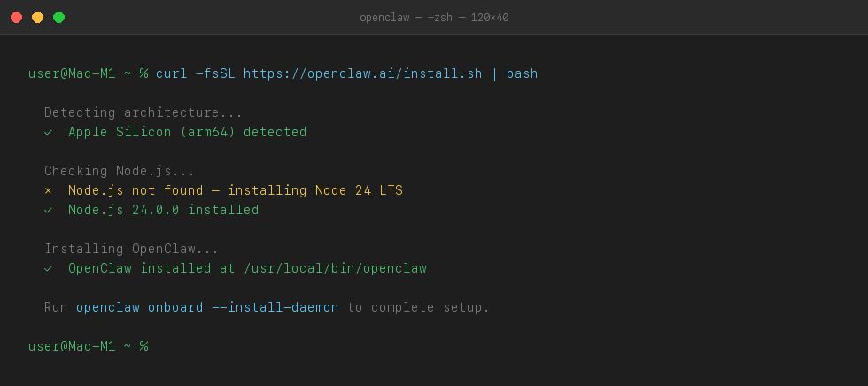The height and width of the screenshot is (386, 868).
Task: Click the 'openclaw onboard' command text
Action: tap(139, 307)
